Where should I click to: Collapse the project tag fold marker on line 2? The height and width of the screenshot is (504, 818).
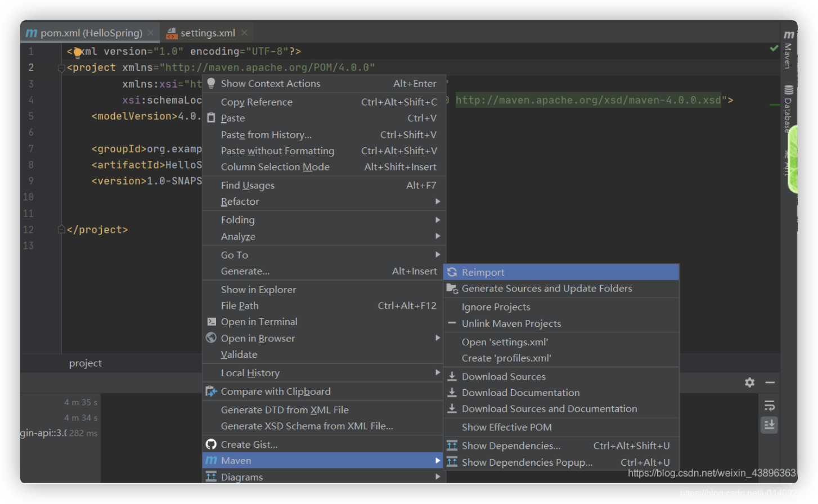61,68
